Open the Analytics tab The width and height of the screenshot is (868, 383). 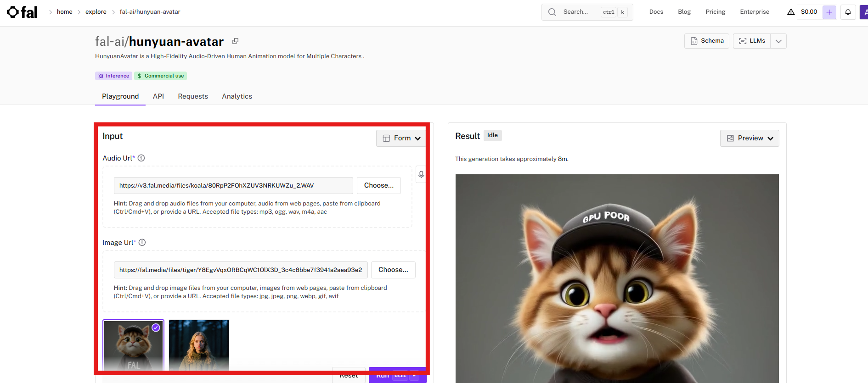237,96
